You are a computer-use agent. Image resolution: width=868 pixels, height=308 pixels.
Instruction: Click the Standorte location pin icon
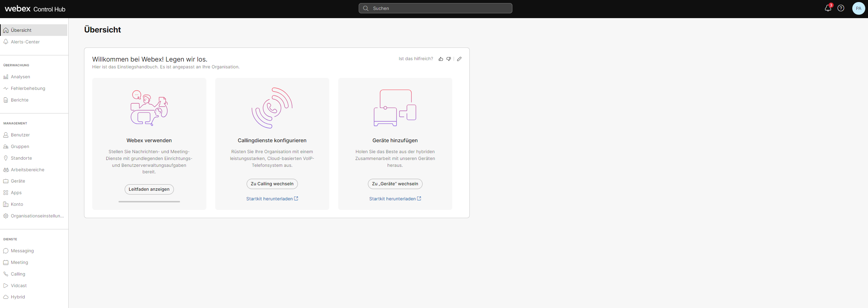[x=6, y=158]
